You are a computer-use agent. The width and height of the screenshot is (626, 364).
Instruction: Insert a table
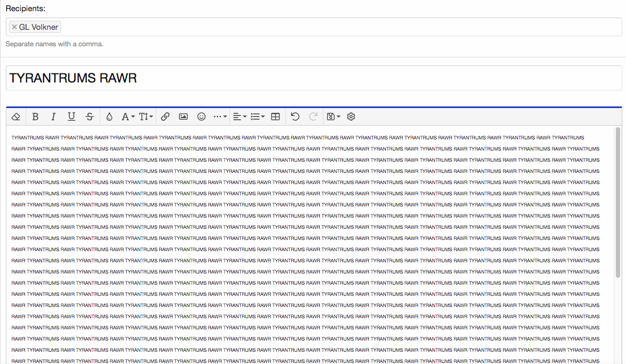coord(276,117)
